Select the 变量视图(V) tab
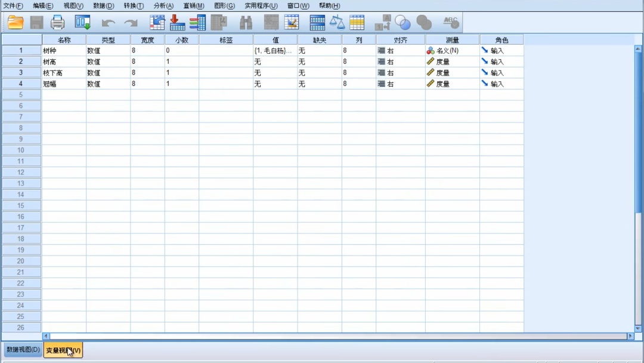This screenshot has height=363, width=644. click(63, 350)
